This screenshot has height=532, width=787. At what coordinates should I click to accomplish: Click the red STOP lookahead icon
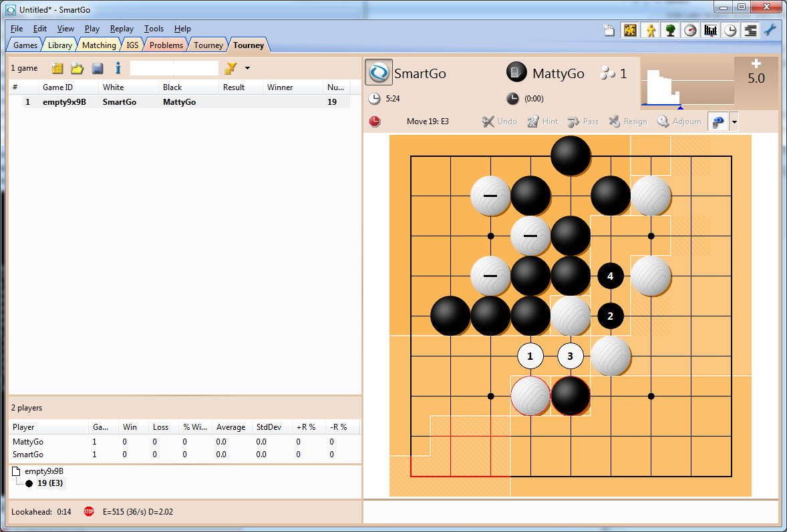coord(89,511)
